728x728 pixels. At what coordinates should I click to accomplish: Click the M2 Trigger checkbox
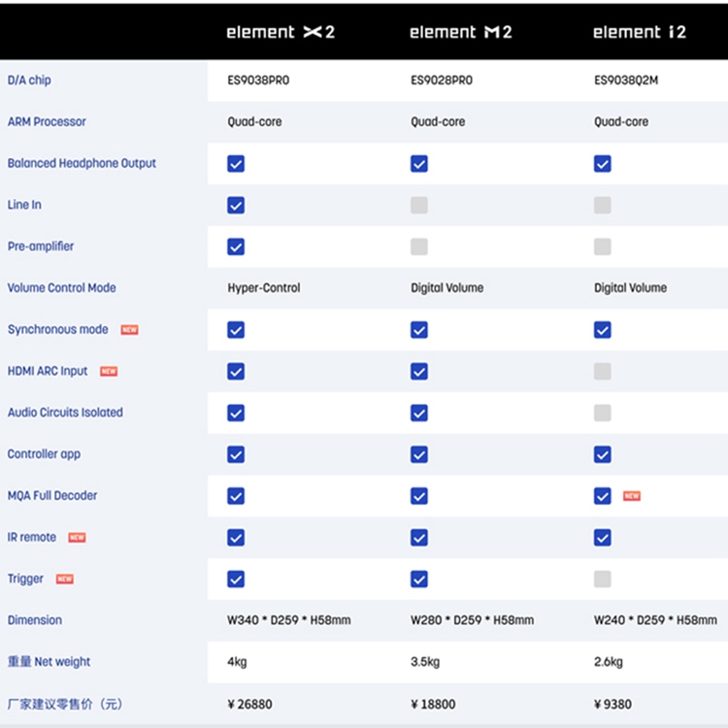[419, 579]
